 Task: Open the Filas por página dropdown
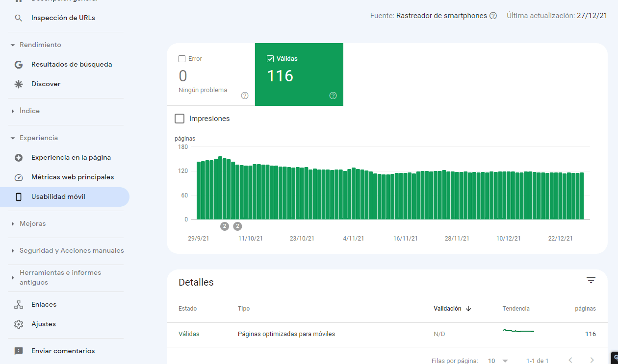[497, 360]
